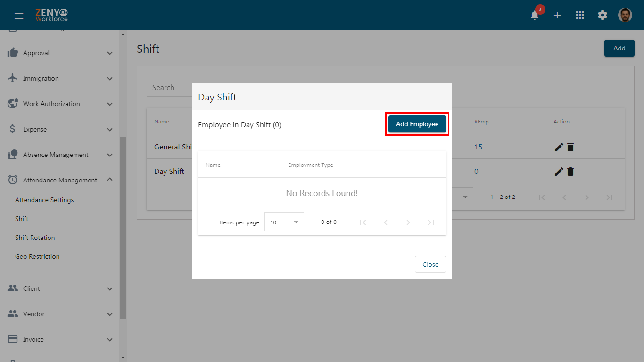644x362 pixels.
Task: Click the Zenyo Workforce logo
Action: click(51, 15)
